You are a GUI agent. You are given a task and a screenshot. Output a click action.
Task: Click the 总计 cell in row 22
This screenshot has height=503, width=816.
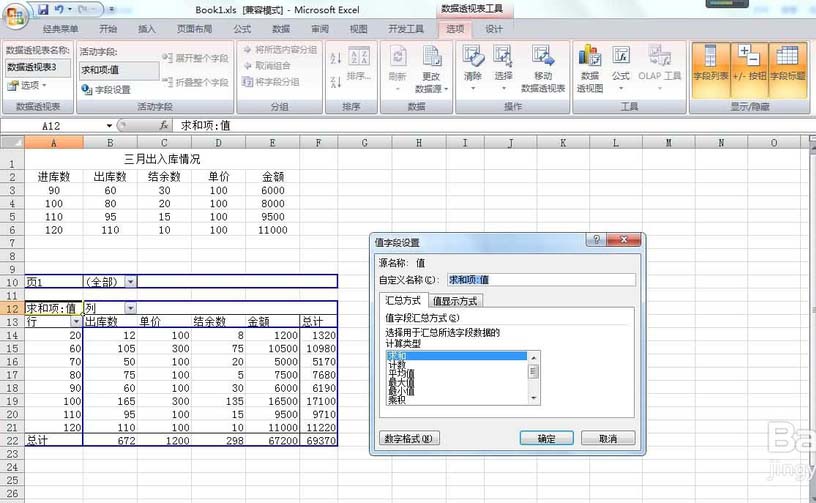(x=54, y=440)
